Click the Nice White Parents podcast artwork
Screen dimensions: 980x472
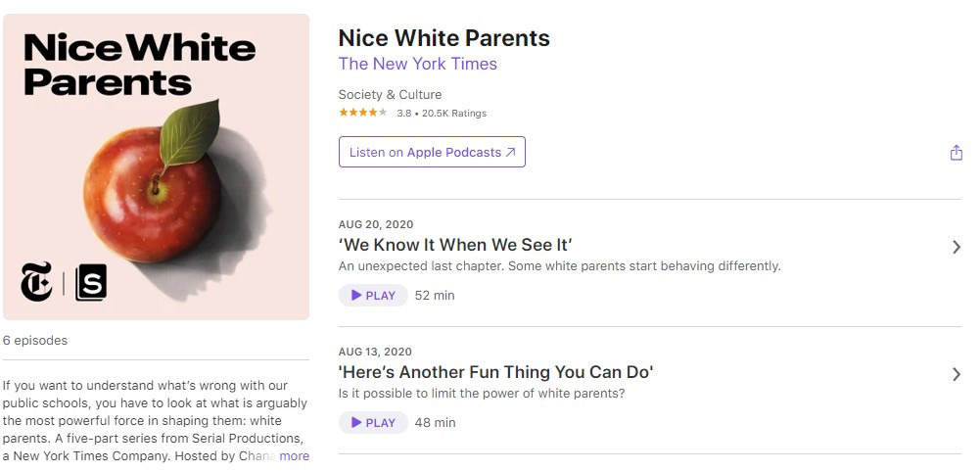pos(157,166)
